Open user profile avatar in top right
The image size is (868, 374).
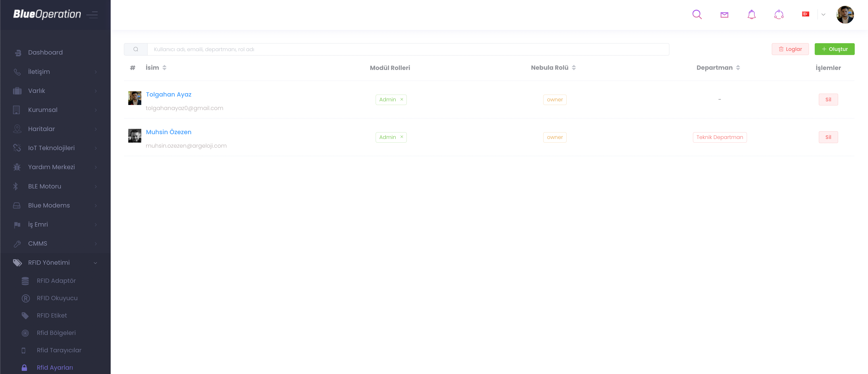pos(845,14)
